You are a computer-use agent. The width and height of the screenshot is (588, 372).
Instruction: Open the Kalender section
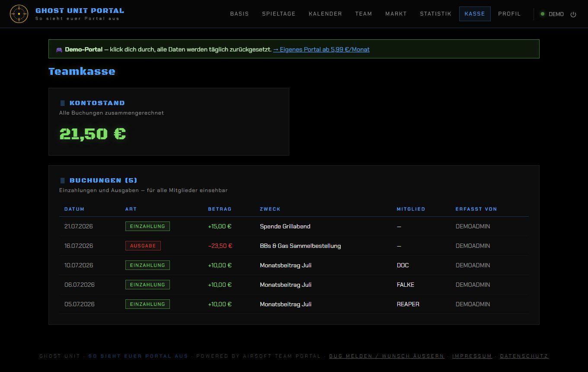pyautogui.click(x=326, y=14)
